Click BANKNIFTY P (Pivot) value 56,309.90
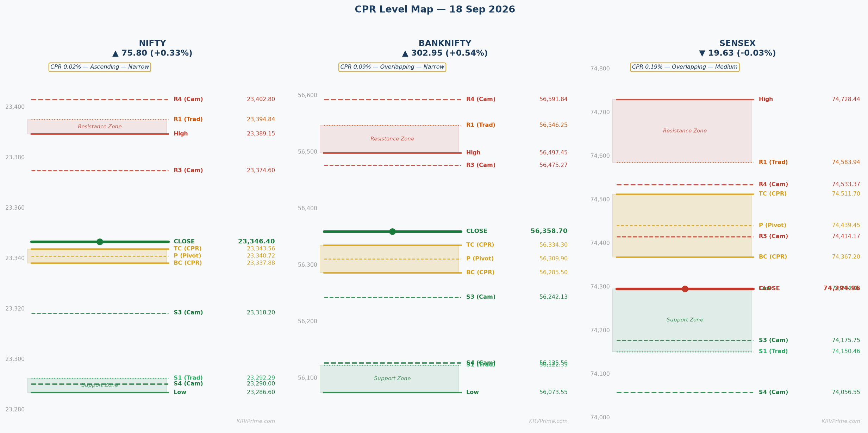 click(554, 259)
